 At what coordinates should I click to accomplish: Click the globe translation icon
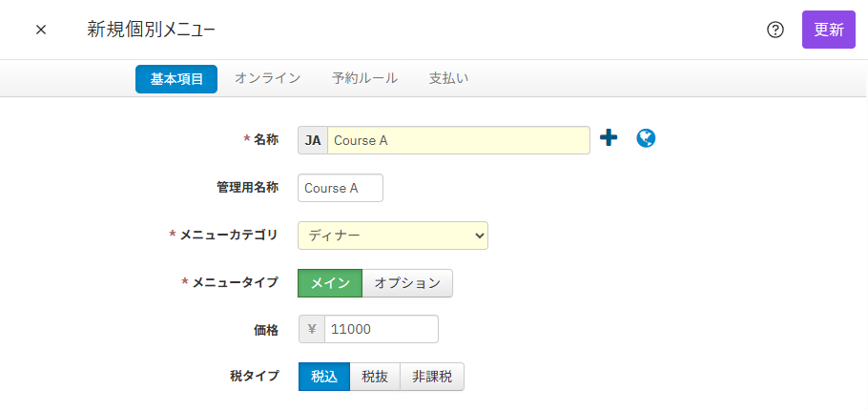coord(646,138)
